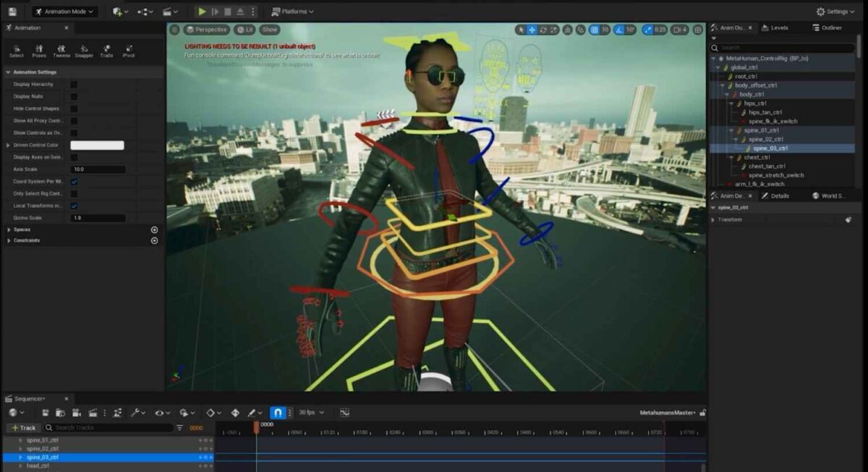The width and height of the screenshot is (868, 472).
Task: Open the Animation Mode dropdown
Action: tap(65, 11)
